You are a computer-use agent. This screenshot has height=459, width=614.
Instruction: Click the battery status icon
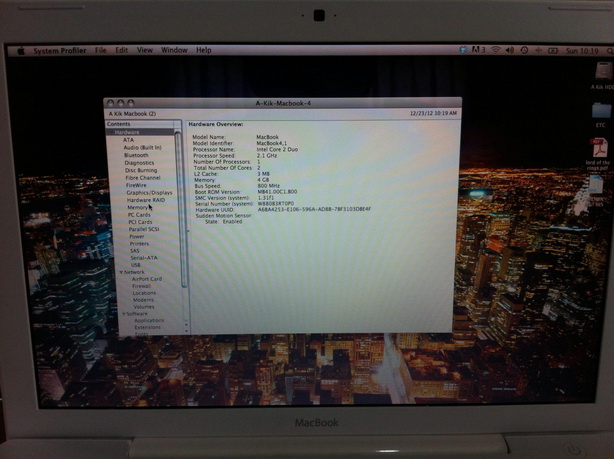pos(553,51)
